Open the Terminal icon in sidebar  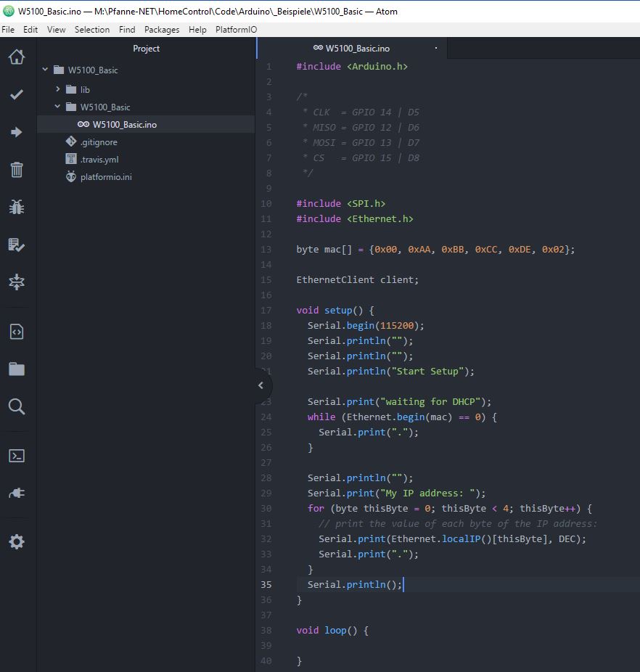coord(17,456)
